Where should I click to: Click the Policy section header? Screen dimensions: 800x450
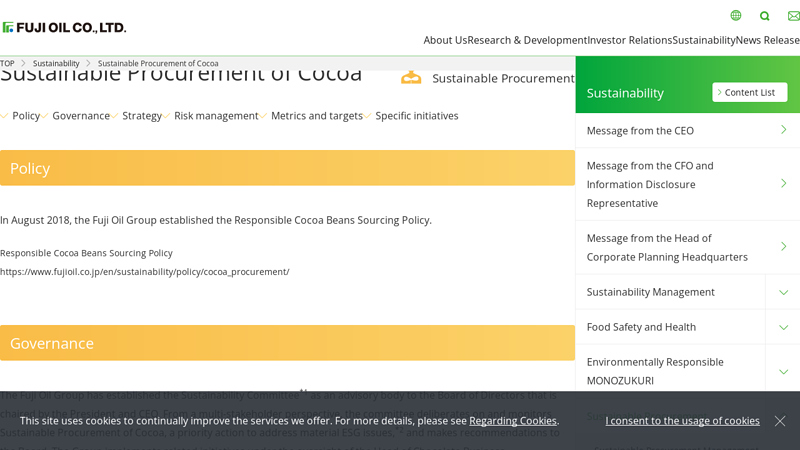[x=287, y=168]
